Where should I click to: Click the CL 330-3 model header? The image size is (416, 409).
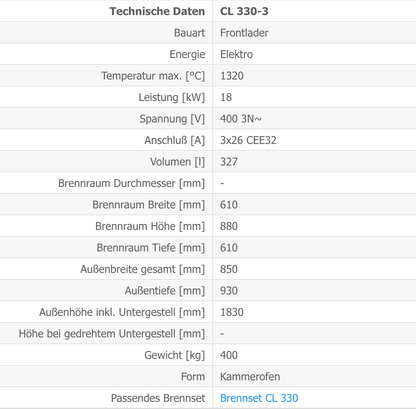tap(244, 11)
